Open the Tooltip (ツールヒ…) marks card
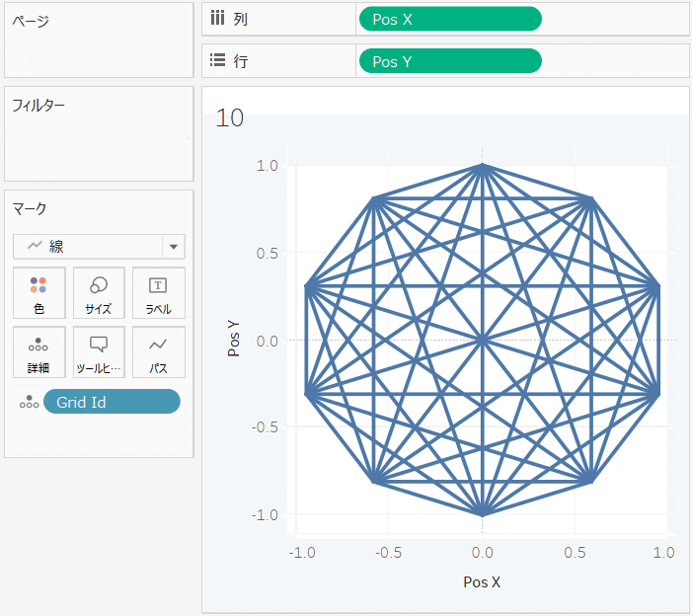This screenshot has width=692, height=616. (x=99, y=352)
